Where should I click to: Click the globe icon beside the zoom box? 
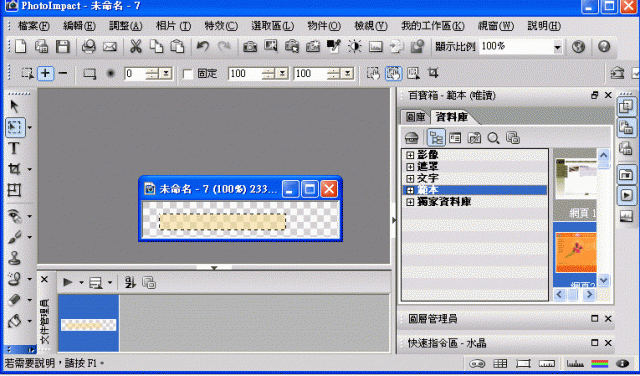(x=578, y=47)
